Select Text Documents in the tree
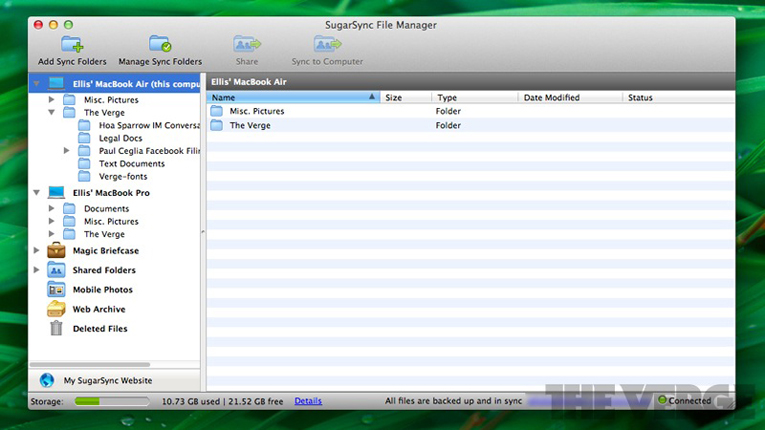The width and height of the screenshot is (765, 430). (x=132, y=164)
